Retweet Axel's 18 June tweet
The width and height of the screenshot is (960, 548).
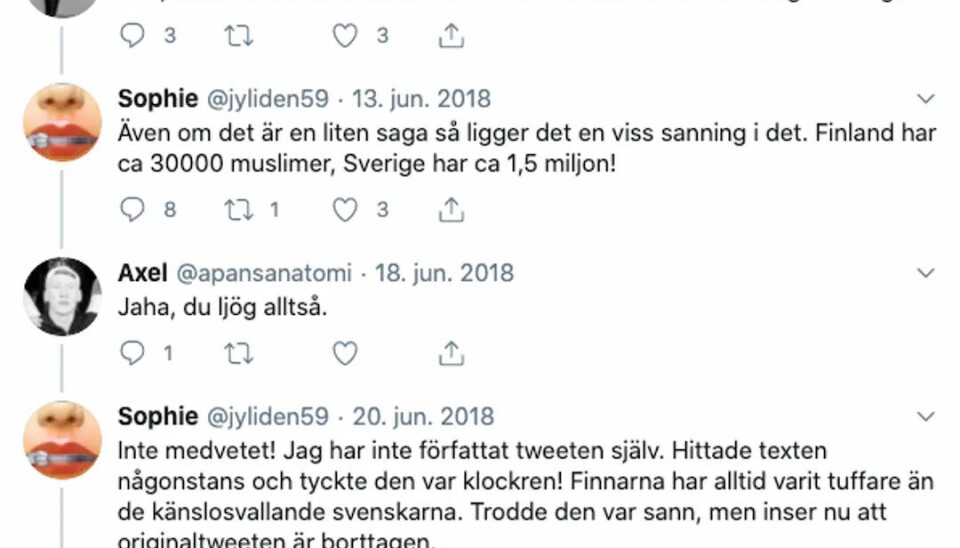coord(238,353)
